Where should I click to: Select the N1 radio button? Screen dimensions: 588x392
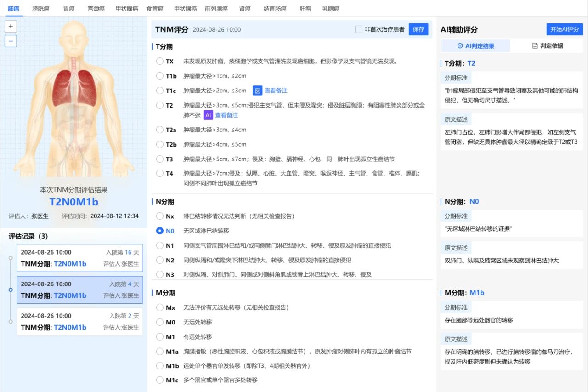tap(160, 245)
